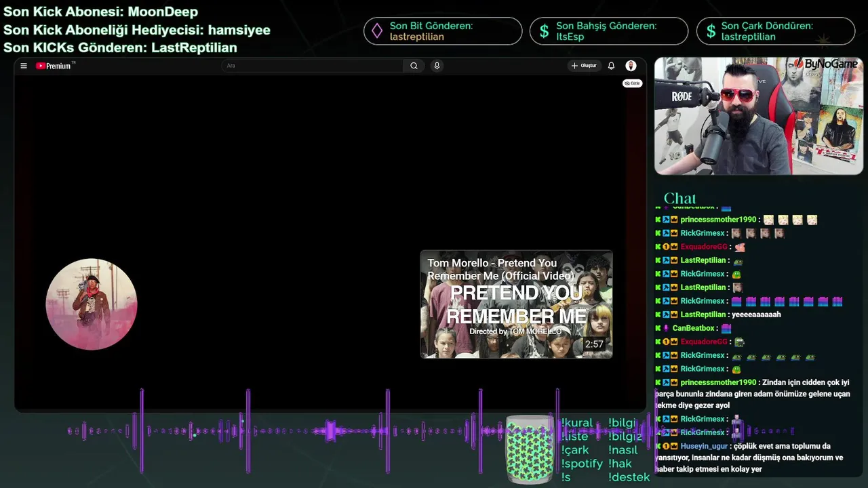This screenshot has height=488, width=868.
Task: Click the dollar icon beside 'Son Bahşiş Gönderen'
Action: pyautogui.click(x=544, y=31)
